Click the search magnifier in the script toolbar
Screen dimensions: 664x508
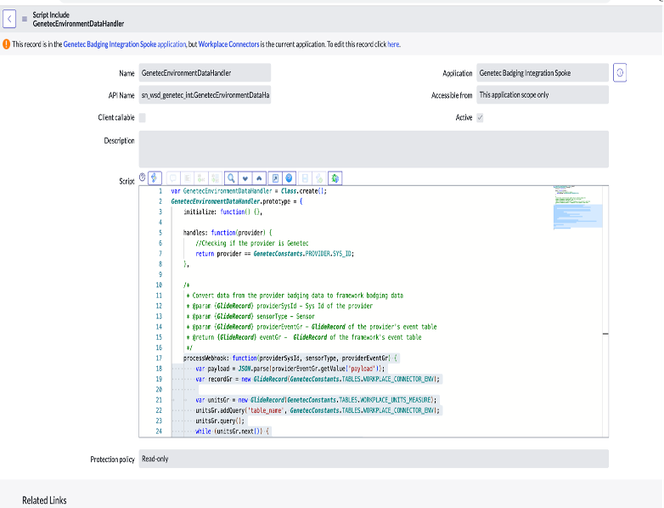pyautogui.click(x=231, y=178)
